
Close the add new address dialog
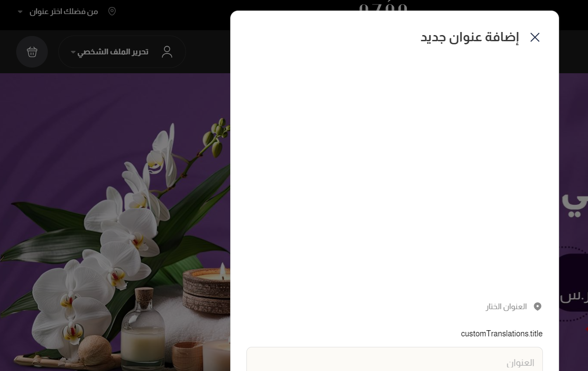[x=535, y=37]
